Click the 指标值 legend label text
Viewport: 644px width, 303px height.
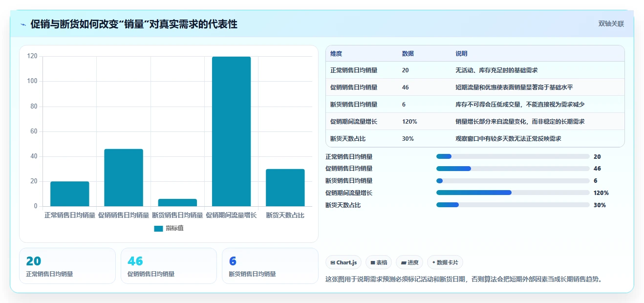tap(174, 228)
